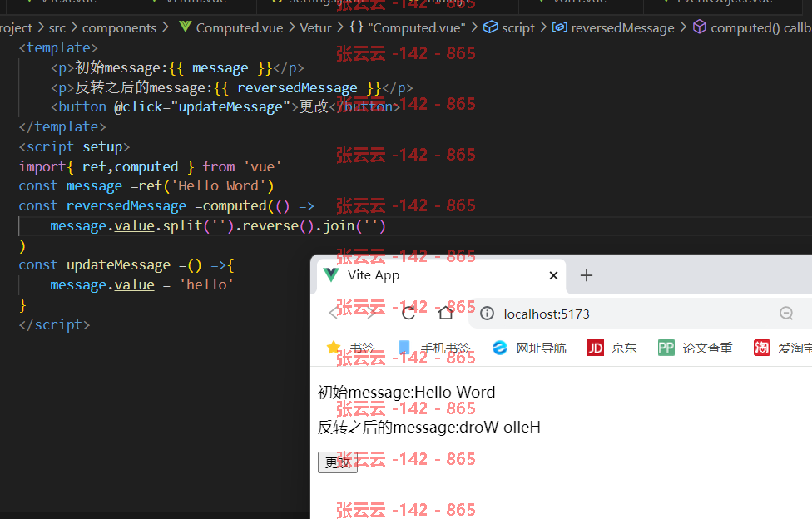Go to the browser home page
The image size is (812, 519).
(445, 313)
